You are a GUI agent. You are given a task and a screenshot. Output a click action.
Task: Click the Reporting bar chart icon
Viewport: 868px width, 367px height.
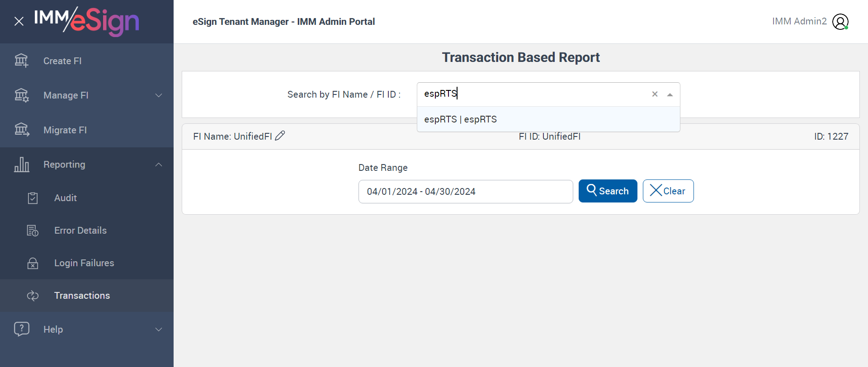21,165
